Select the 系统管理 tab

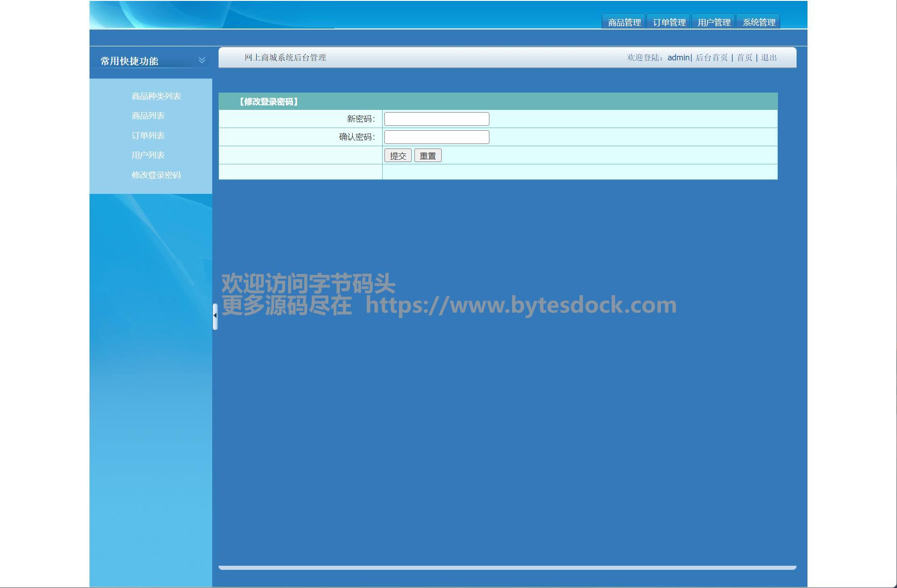point(758,22)
